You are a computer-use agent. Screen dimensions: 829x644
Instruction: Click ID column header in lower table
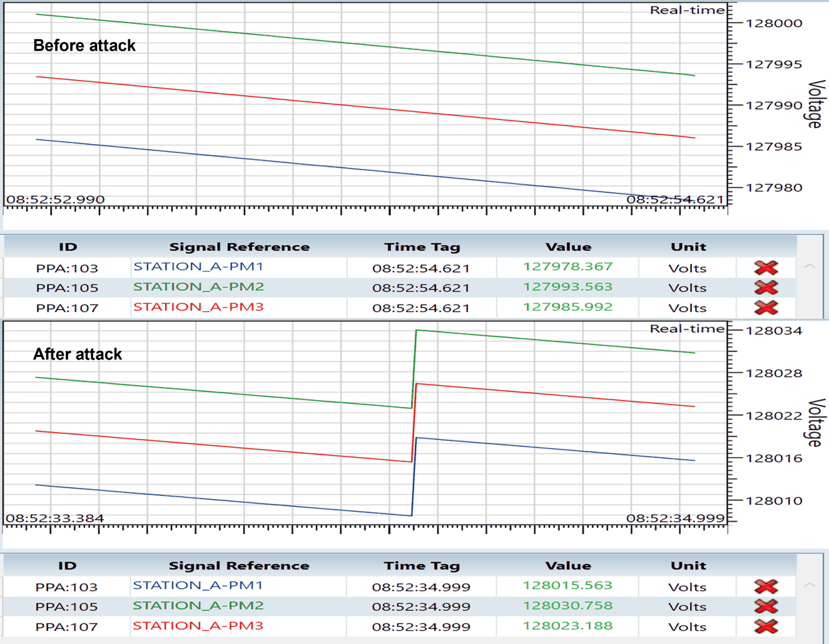click(68, 566)
